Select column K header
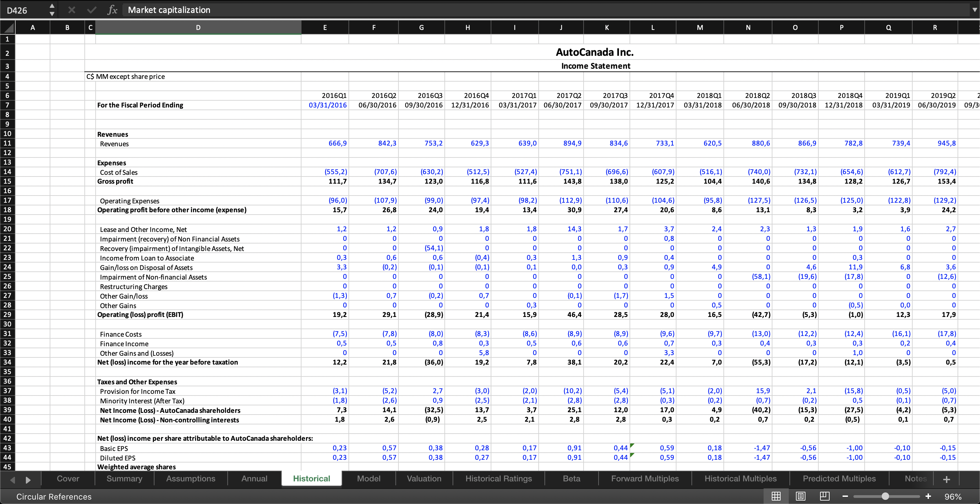The height and width of the screenshot is (504, 980). coord(607,28)
